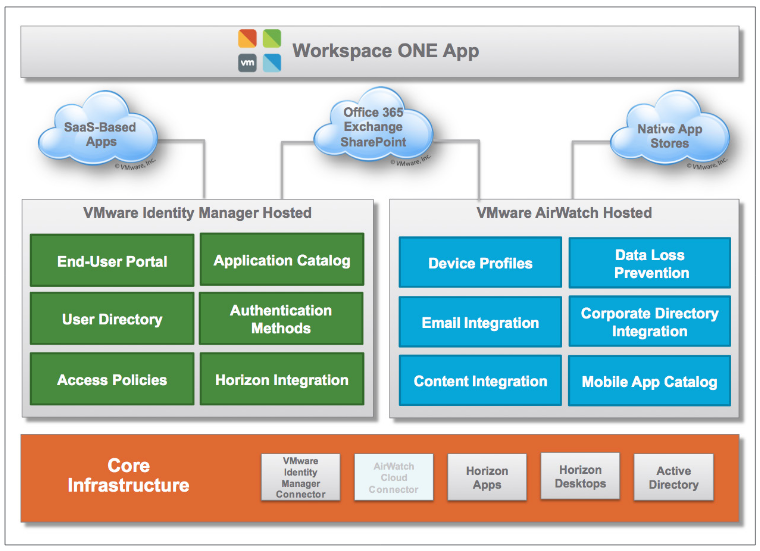Image resolution: width=760 pixels, height=551 pixels.
Task: Click the Native App Stores cloud
Action: [669, 128]
